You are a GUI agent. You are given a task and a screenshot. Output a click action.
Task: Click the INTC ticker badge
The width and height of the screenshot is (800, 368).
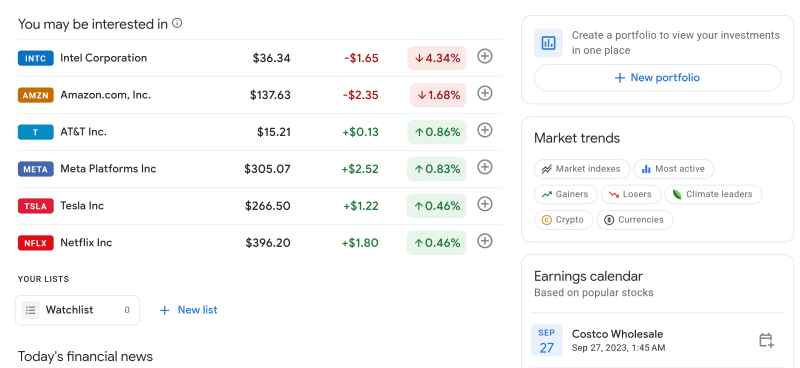tap(36, 58)
